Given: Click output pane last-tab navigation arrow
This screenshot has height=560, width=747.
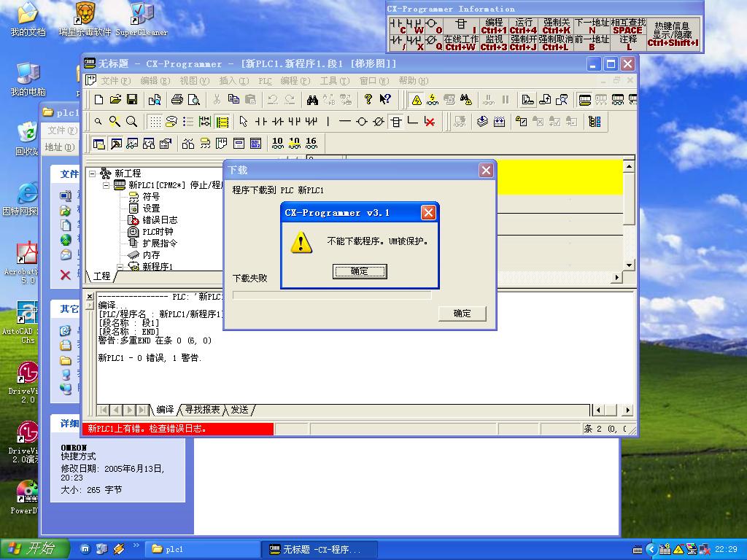Looking at the screenshot, I should tap(142, 410).
